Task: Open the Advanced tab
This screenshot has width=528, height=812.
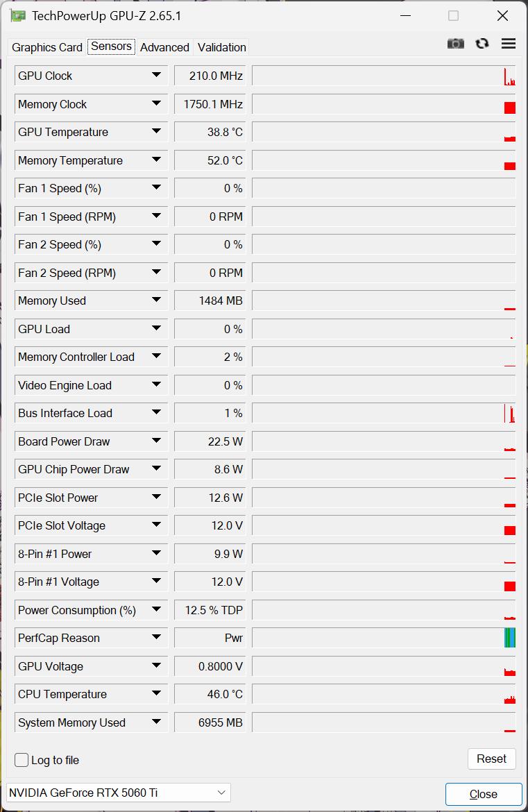Action: (x=164, y=47)
